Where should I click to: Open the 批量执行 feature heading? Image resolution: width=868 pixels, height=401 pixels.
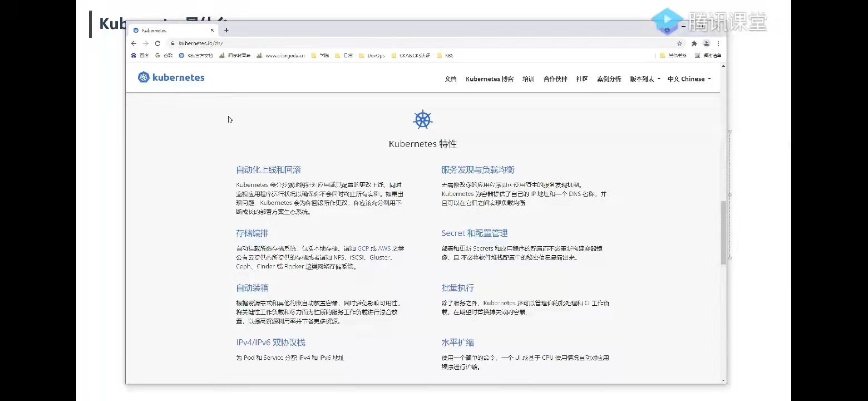click(x=458, y=288)
